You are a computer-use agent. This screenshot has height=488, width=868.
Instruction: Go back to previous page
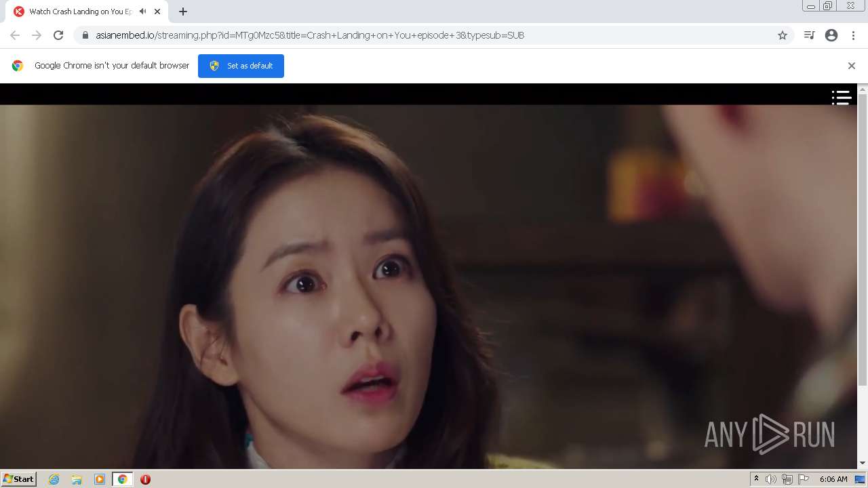[x=15, y=35]
